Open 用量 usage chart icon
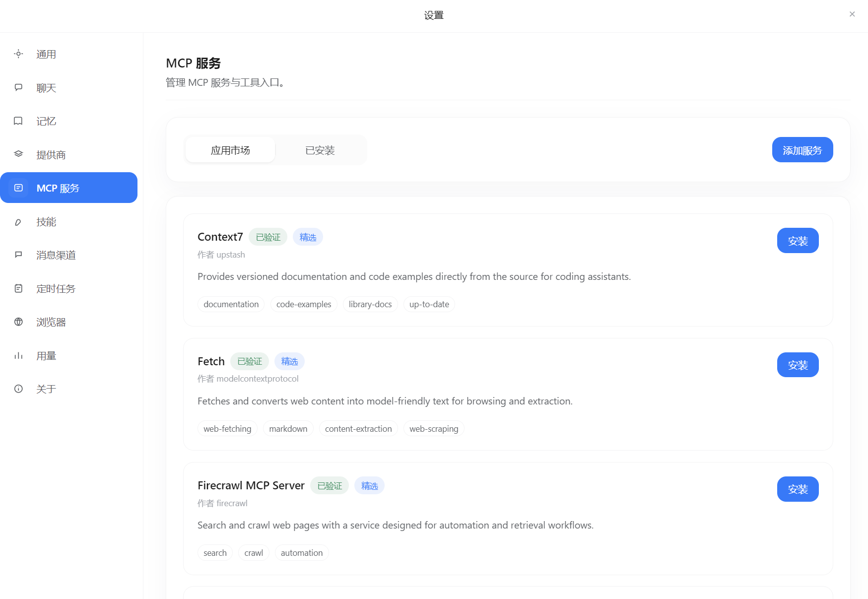Screen dimensions: 868x599 [x=18, y=355]
